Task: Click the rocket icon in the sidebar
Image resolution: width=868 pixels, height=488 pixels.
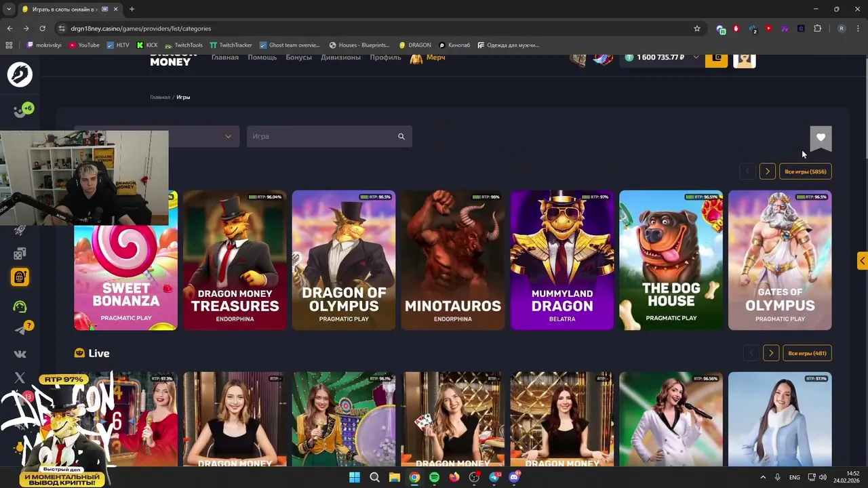Action: 20,230
